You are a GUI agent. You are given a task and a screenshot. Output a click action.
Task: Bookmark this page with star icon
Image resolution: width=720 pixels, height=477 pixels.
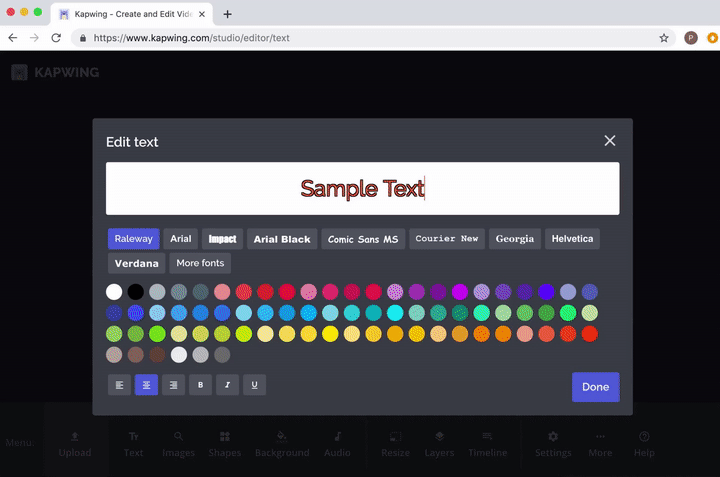pos(664,38)
